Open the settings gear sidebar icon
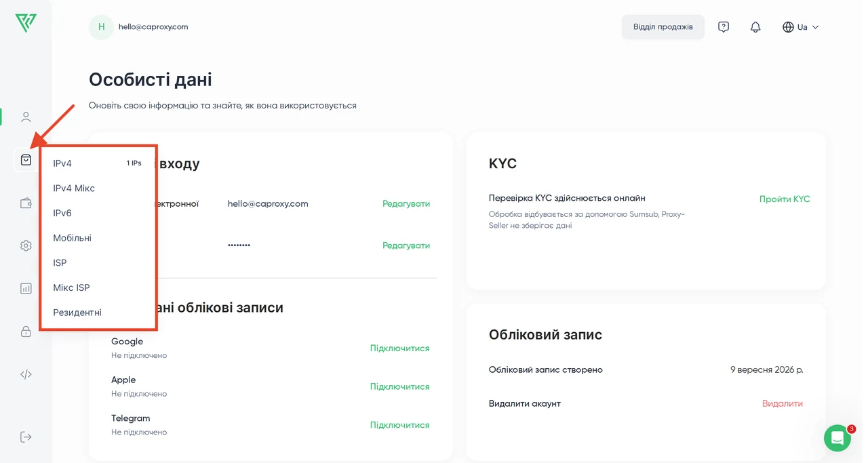Image resolution: width=868 pixels, height=463 pixels. (x=26, y=245)
